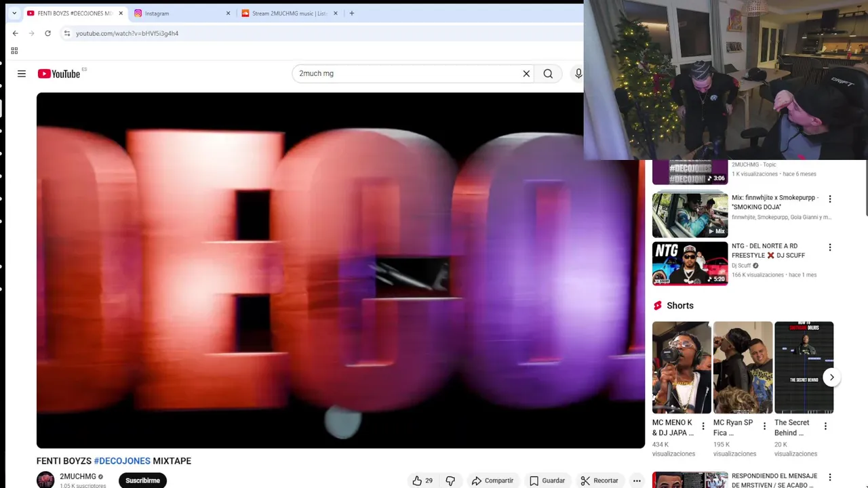Screen dimensions: 868x488
Task: Click the 29 like count
Action: 429,481
